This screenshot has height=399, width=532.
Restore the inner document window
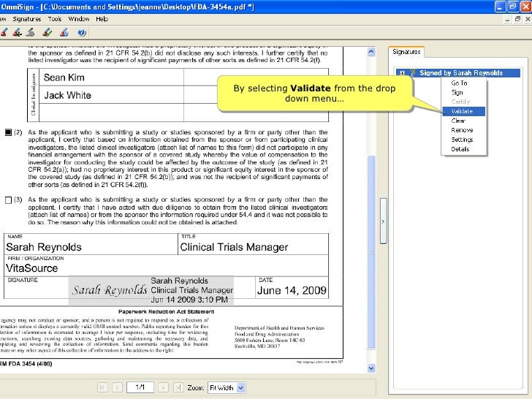tap(517, 19)
